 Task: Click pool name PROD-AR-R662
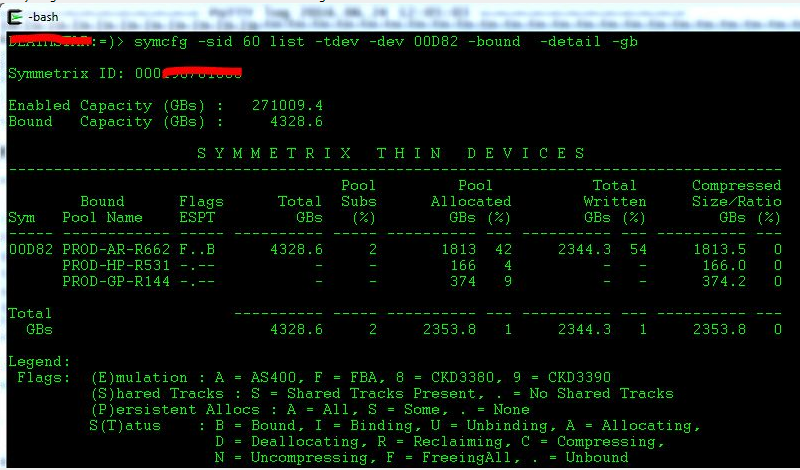[116, 250]
